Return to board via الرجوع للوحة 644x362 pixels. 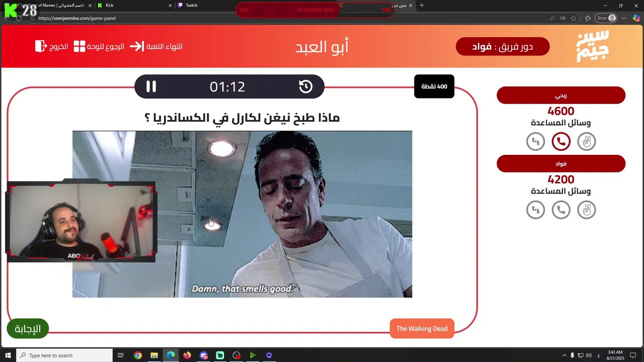point(99,46)
